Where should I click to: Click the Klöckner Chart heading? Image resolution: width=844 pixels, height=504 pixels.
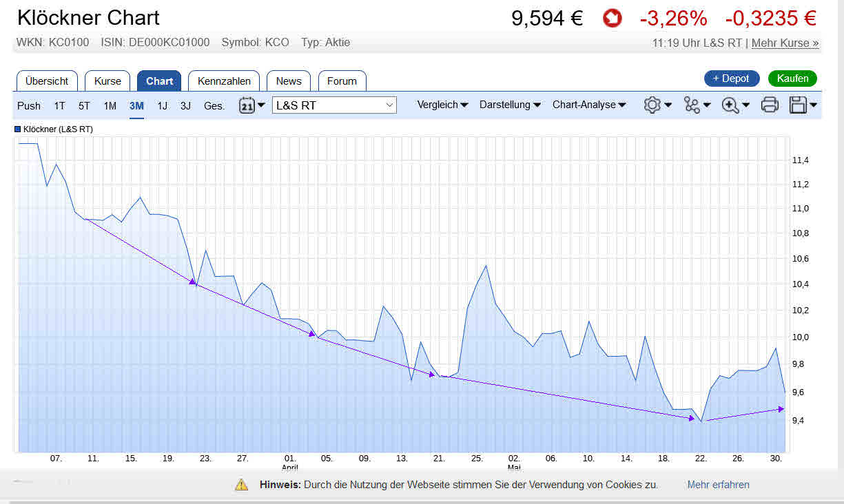88,18
